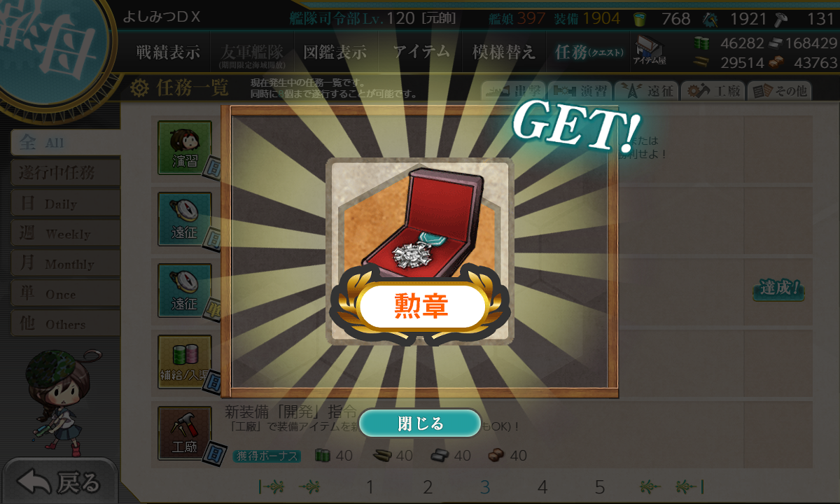
Task: Click the 戻る back arrow button
Action: click(x=59, y=482)
